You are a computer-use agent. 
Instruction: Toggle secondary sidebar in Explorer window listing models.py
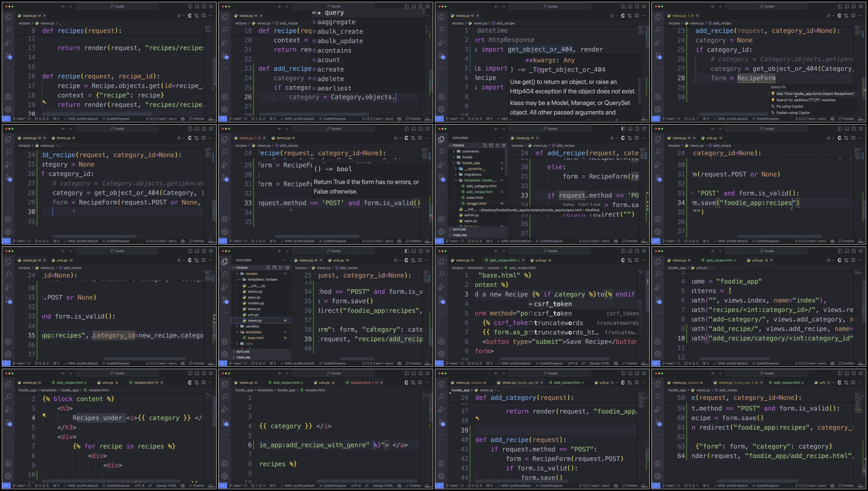coord(421,251)
